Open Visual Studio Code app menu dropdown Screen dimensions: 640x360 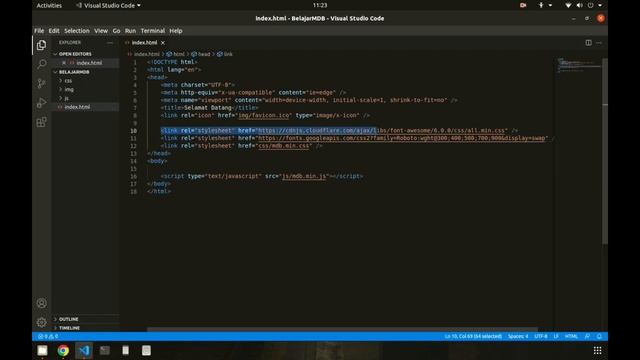108,5
